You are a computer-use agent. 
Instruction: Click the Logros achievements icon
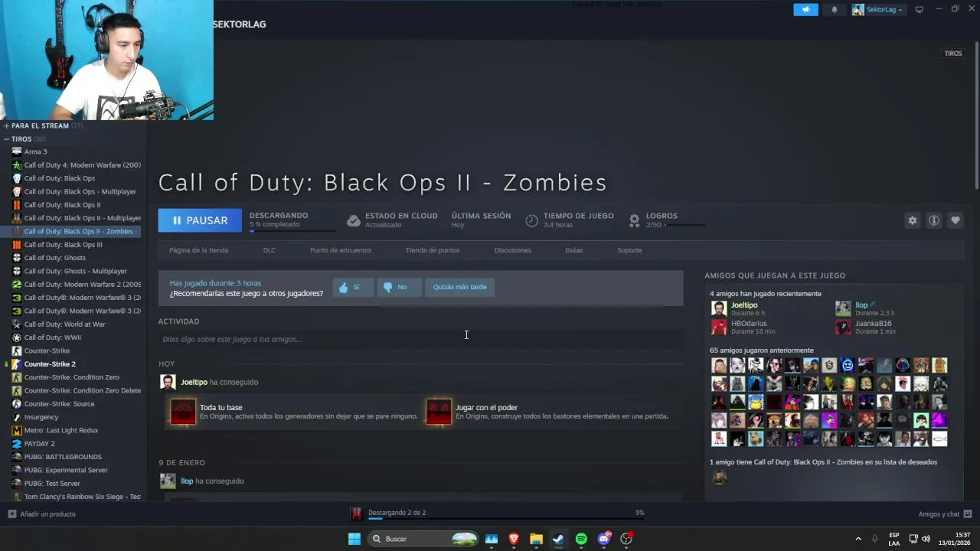[x=634, y=220]
